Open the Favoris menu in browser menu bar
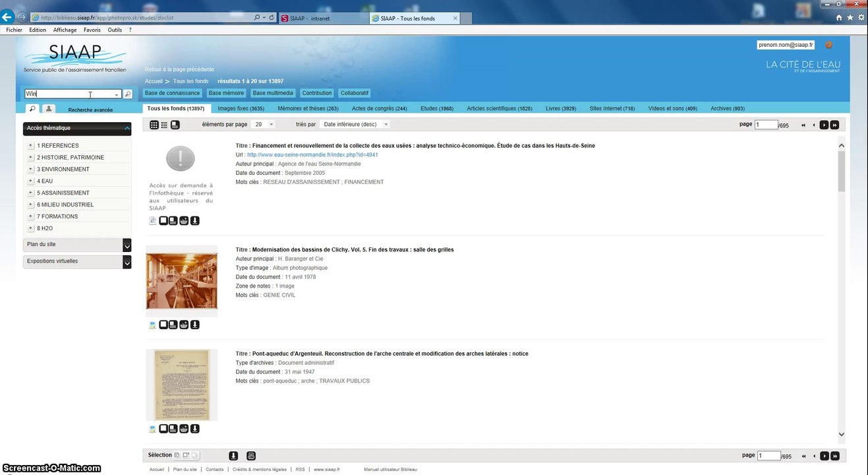 pos(92,30)
